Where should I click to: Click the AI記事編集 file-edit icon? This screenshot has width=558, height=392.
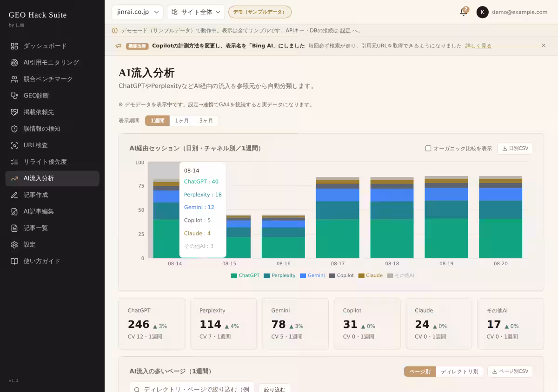click(x=14, y=211)
